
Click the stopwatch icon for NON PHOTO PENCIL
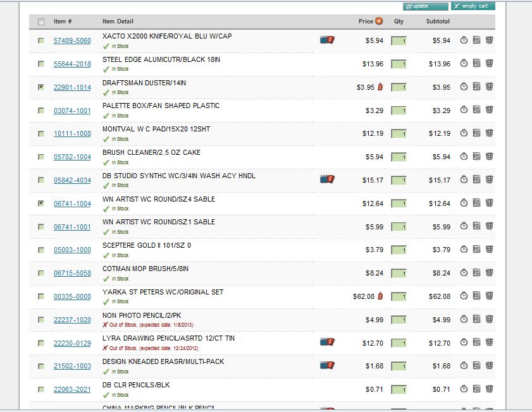pos(464,319)
